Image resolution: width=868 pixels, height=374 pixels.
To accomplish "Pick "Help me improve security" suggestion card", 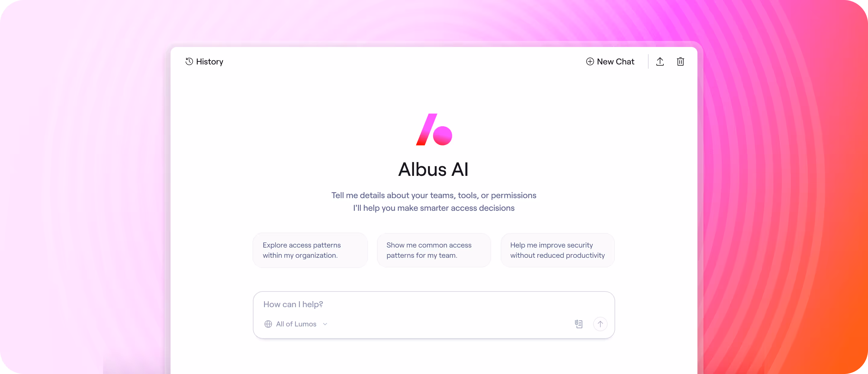I will pyautogui.click(x=558, y=250).
